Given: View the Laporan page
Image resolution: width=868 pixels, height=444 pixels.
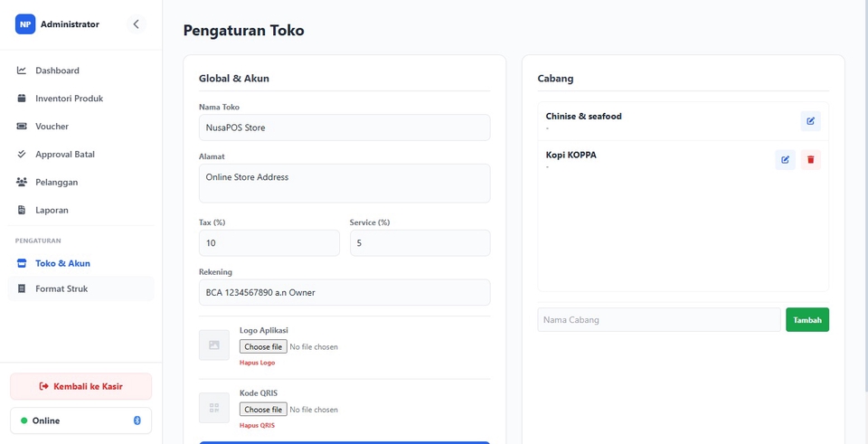Looking at the screenshot, I should click(52, 211).
